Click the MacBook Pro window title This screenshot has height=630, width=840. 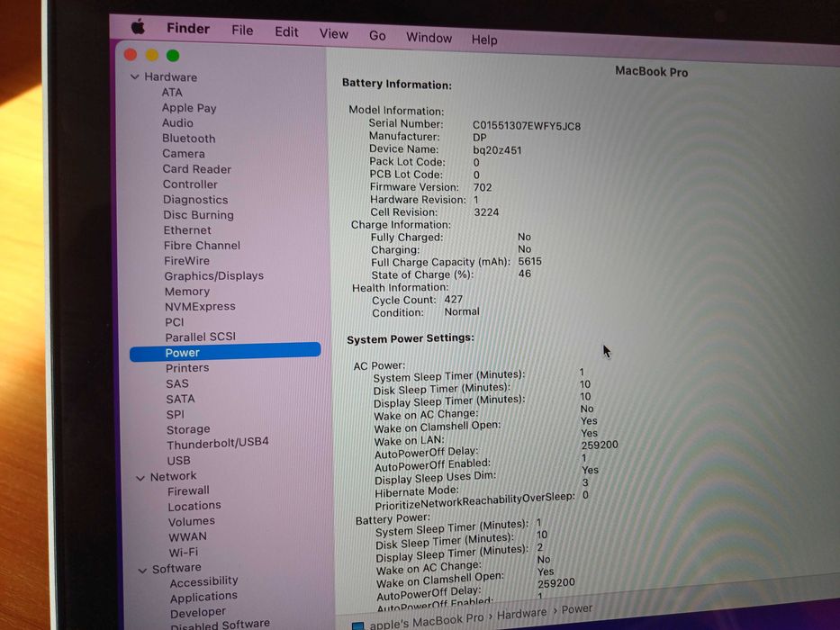point(651,71)
